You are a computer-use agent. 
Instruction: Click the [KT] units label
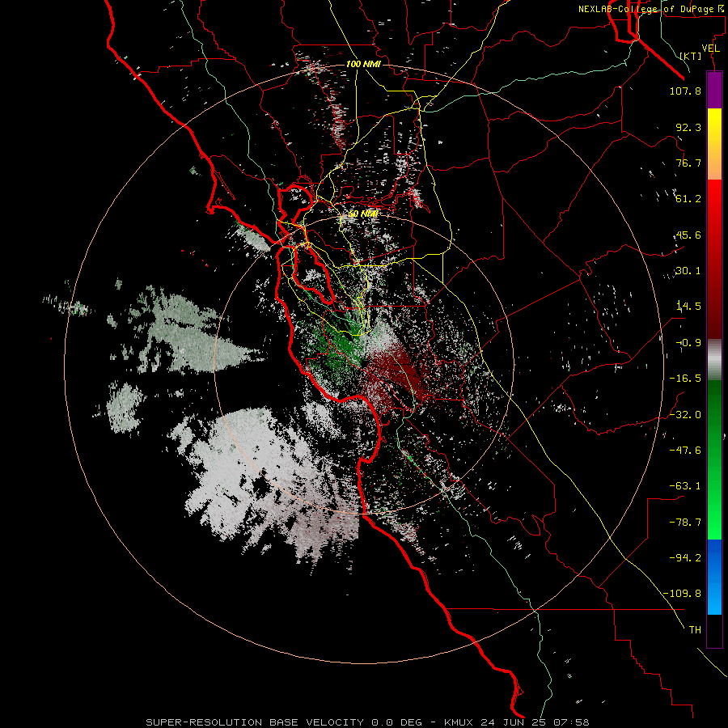[691, 56]
